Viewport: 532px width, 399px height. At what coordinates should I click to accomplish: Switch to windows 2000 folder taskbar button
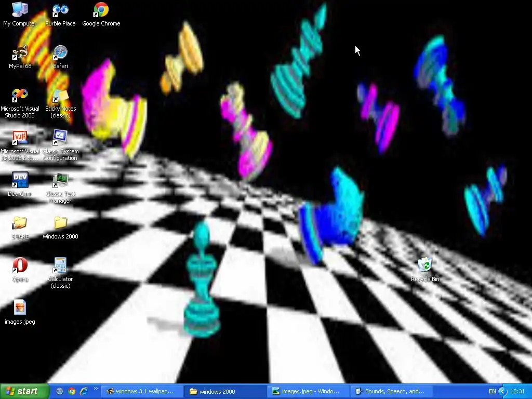pos(225,392)
